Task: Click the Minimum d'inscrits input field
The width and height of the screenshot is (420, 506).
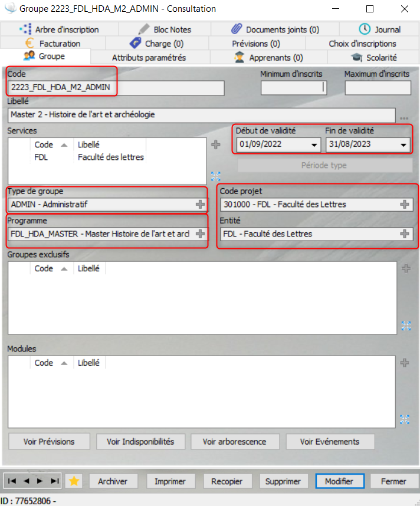Action: (x=294, y=88)
